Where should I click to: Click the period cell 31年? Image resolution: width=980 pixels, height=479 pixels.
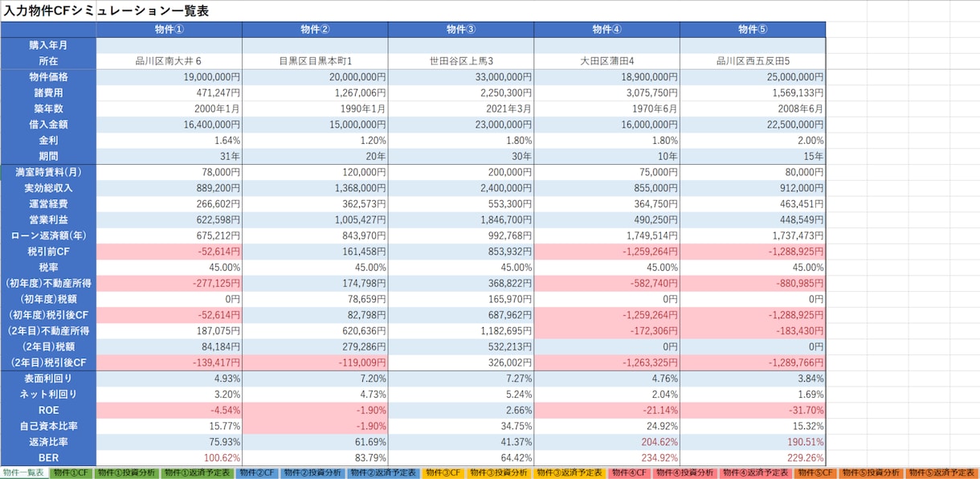coord(169,157)
